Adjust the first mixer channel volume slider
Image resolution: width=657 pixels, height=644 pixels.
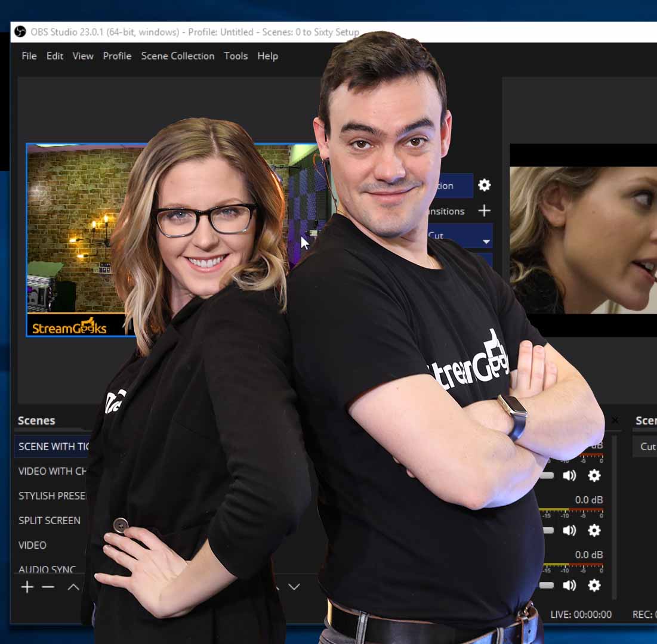click(x=547, y=475)
